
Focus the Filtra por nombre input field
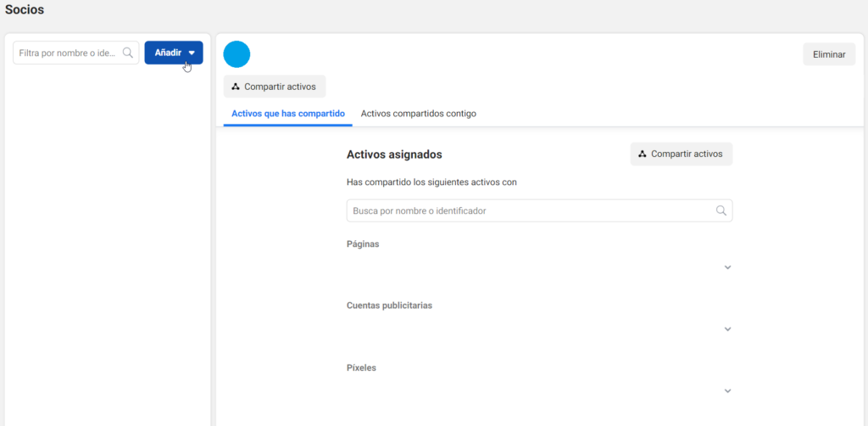[68, 53]
